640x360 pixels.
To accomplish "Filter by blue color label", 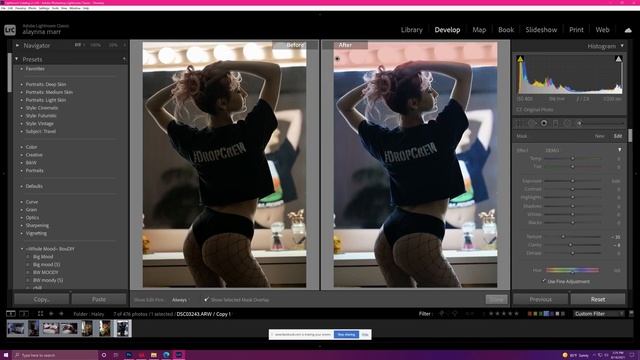I will [x=547, y=314].
